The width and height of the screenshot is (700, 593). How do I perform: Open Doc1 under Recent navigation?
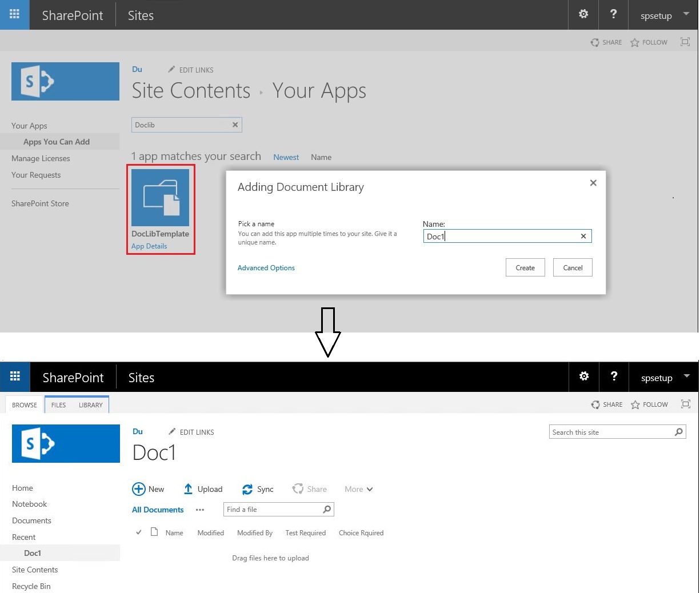coord(33,553)
